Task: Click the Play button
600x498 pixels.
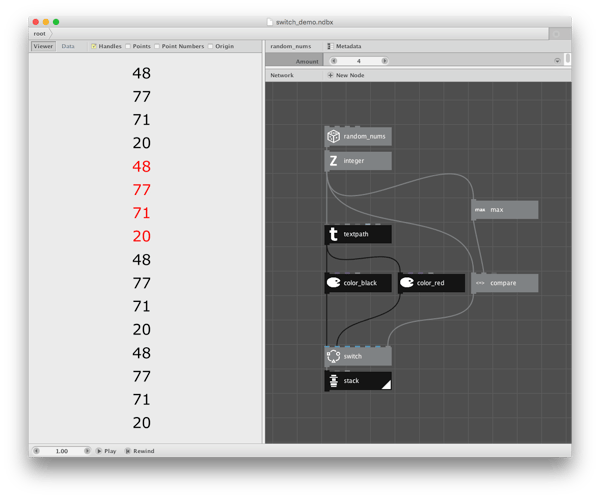Action: pyautogui.click(x=106, y=451)
